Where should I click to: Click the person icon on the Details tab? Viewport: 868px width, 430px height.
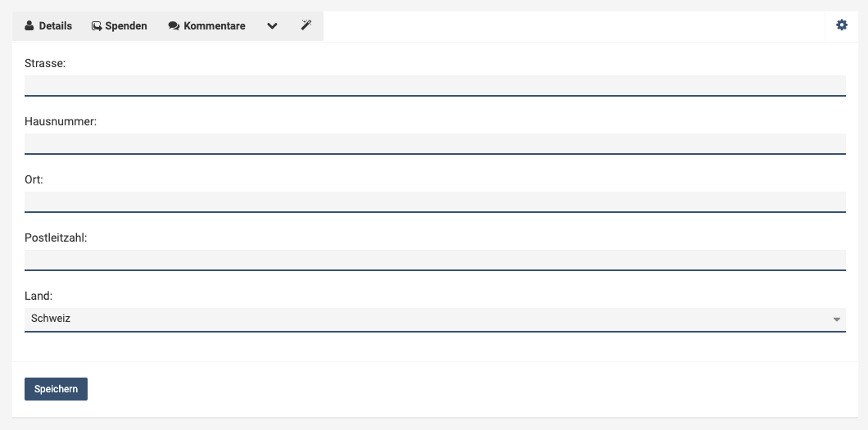(29, 26)
